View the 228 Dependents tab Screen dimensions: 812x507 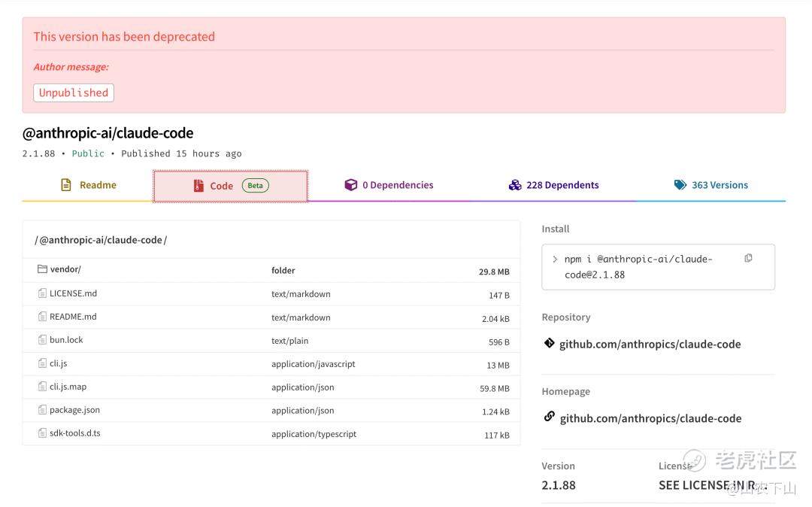point(553,185)
